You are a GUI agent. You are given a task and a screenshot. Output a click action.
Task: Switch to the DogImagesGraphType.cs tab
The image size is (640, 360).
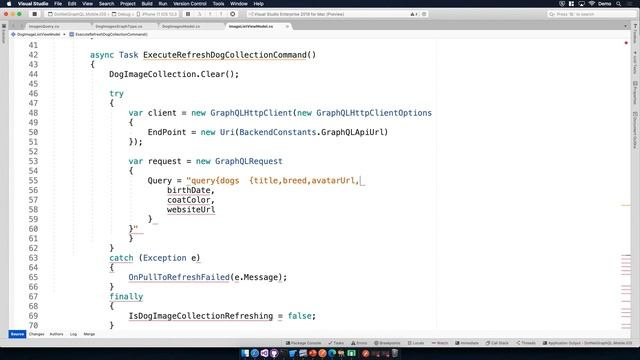tap(119, 26)
